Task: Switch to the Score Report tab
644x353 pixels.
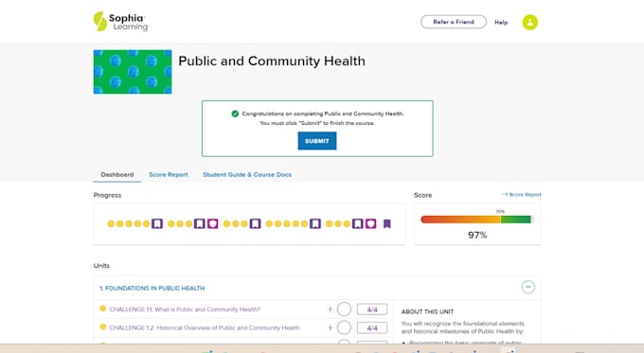Action: tap(168, 174)
